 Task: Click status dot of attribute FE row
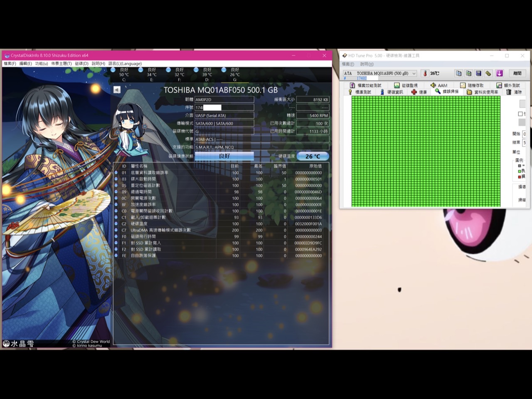116,255
